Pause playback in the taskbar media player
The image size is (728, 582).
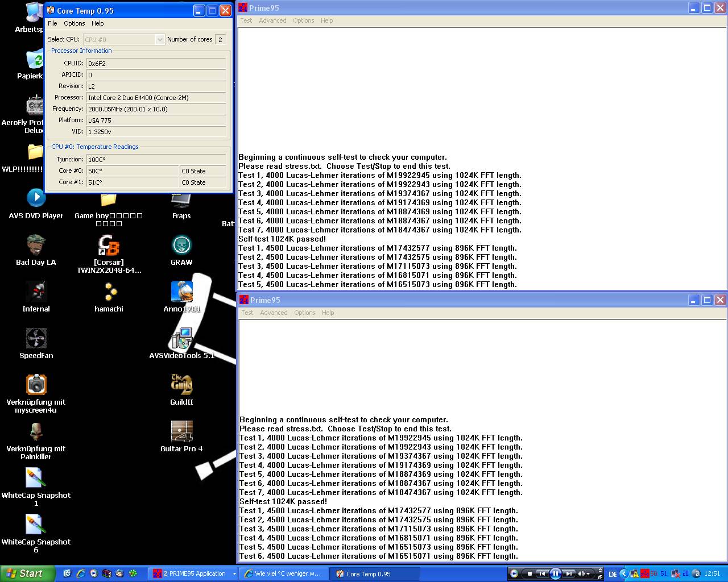[x=555, y=573]
